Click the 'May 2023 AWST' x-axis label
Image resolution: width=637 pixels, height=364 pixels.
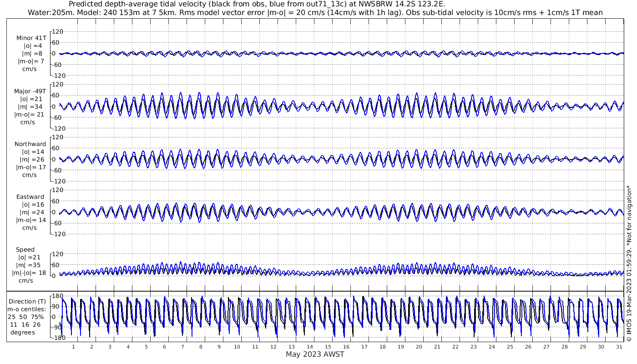[315, 354]
